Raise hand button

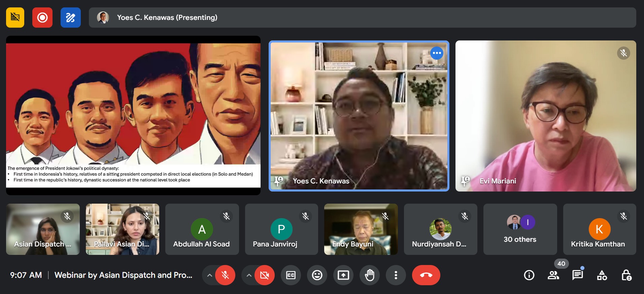pos(369,275)
